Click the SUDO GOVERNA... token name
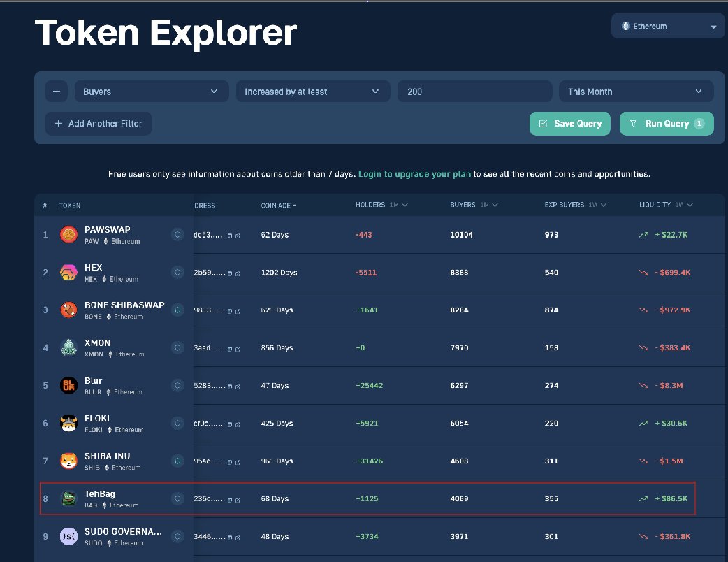728x562 pixels. click(123, 531)
